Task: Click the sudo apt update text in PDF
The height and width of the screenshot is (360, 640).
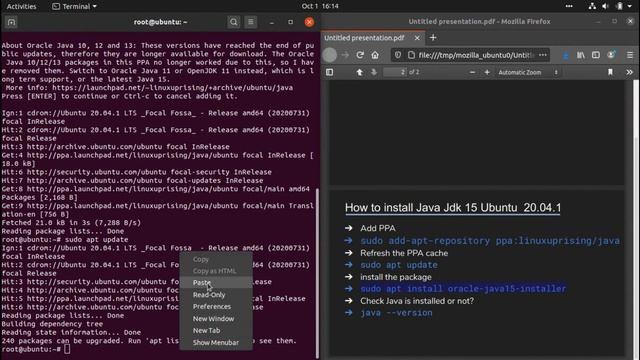Action: point(399,265)
